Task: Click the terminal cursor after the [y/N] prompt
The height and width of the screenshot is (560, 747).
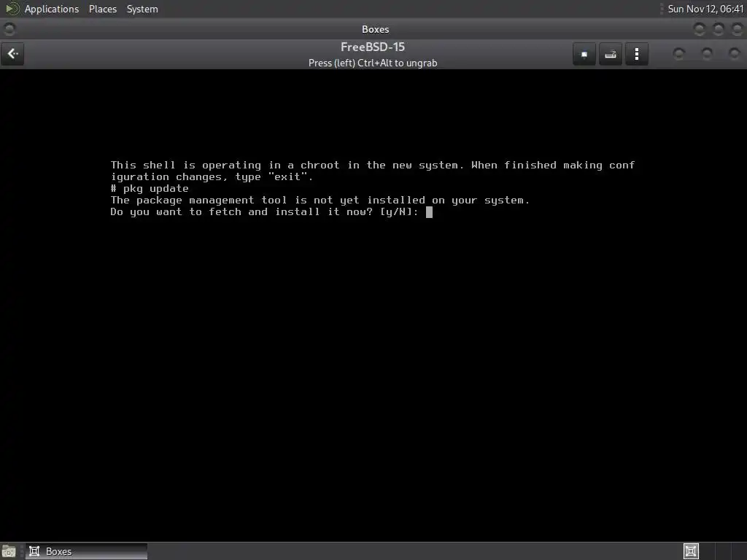Action: (429, 212)
